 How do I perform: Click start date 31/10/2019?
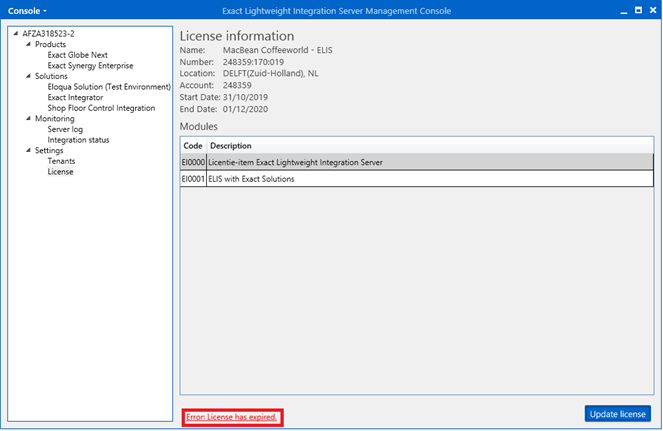(245, 97)
